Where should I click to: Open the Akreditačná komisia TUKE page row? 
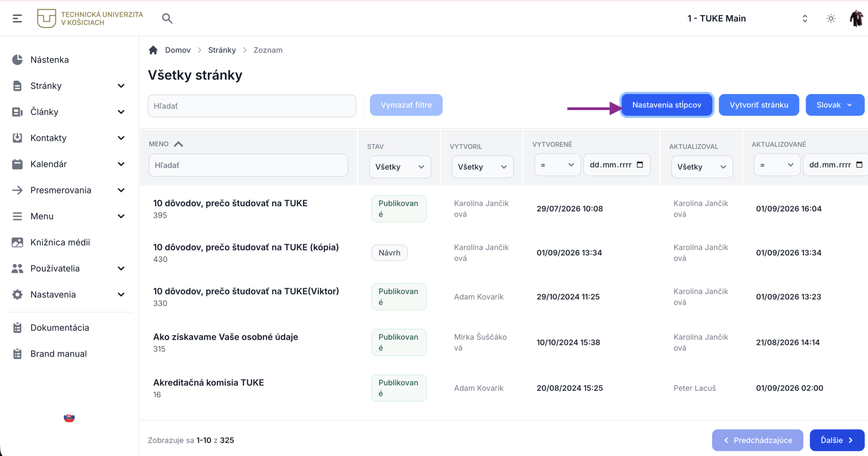pyautogui.click(x=209, y=383)
